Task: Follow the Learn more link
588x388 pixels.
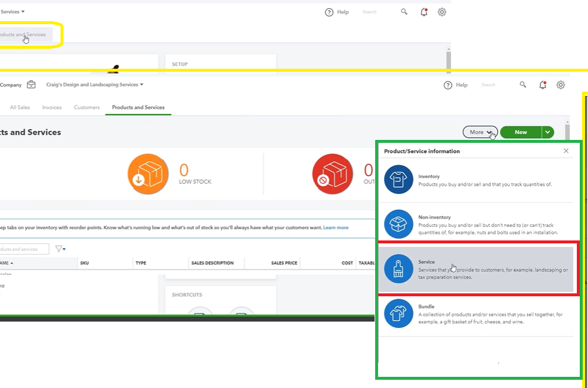Action: pyautogui.click(x=335, y=228)
